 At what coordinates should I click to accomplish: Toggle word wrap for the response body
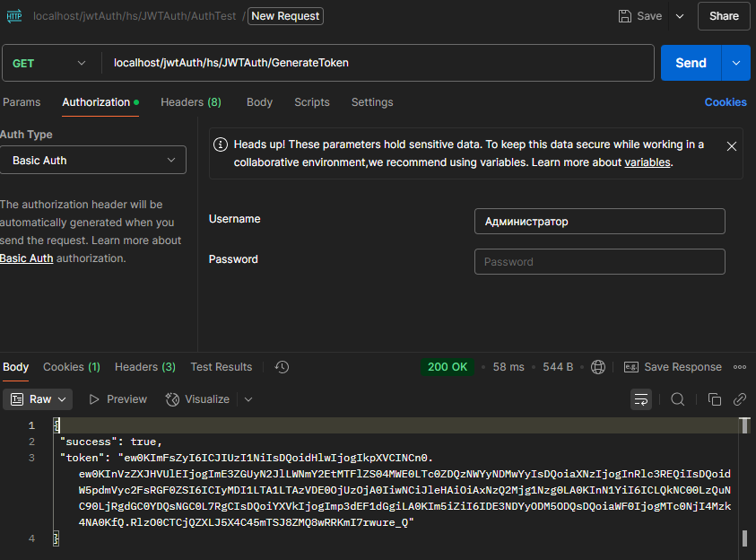(x=641, y=399)
